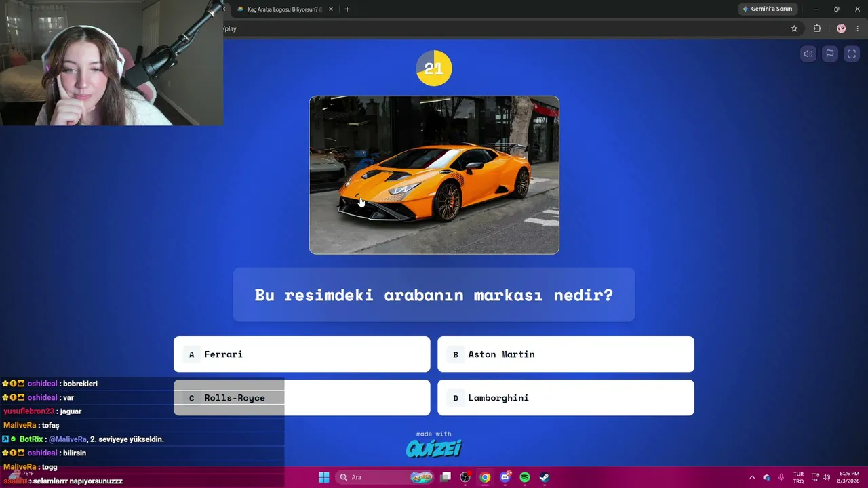Click the Gemini'a Sorun button
Viewport: 868px width, 488px height.
pos(767,9)
